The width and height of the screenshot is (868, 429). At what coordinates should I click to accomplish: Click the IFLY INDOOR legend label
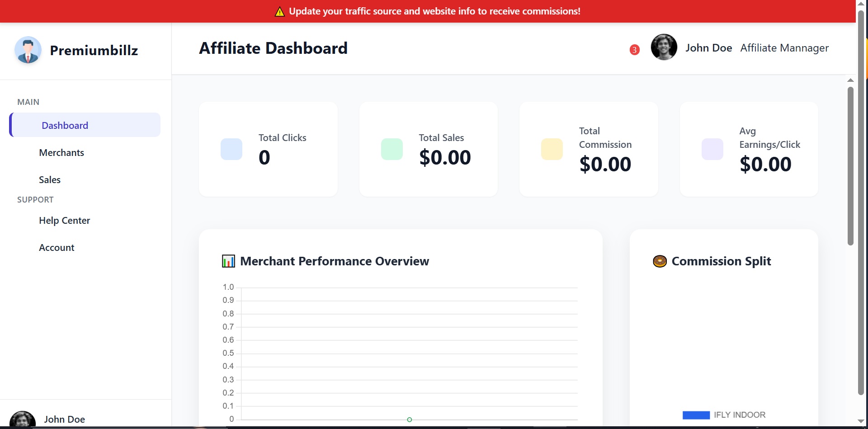click(740, 415)
